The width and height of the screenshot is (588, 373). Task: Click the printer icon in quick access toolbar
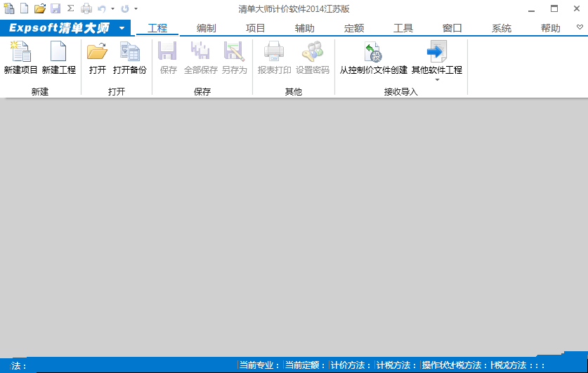[86, 8]
